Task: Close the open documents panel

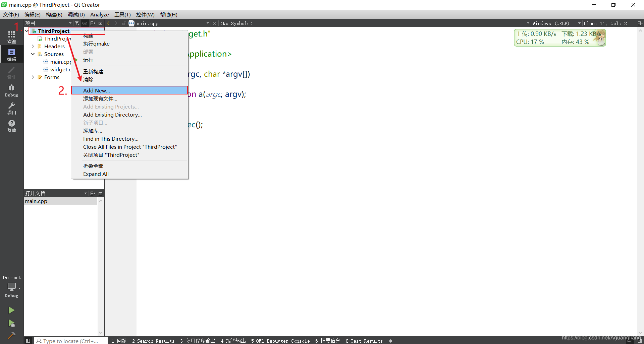Action: 100,194
